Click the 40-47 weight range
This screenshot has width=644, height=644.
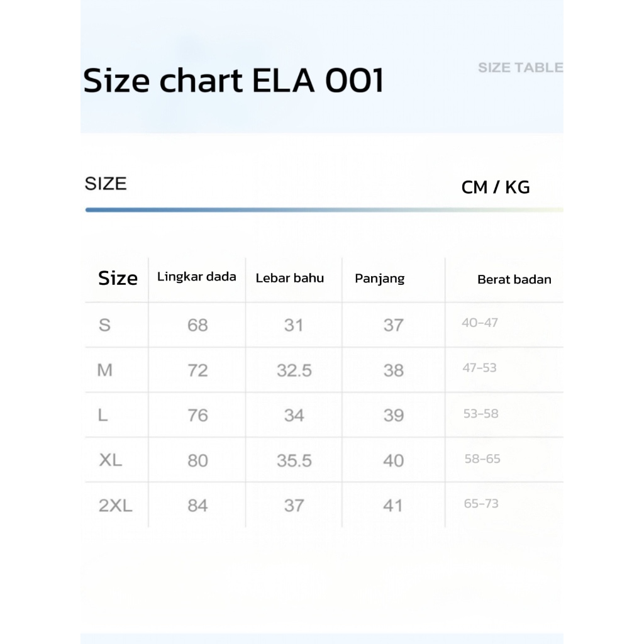pos(480,323)
